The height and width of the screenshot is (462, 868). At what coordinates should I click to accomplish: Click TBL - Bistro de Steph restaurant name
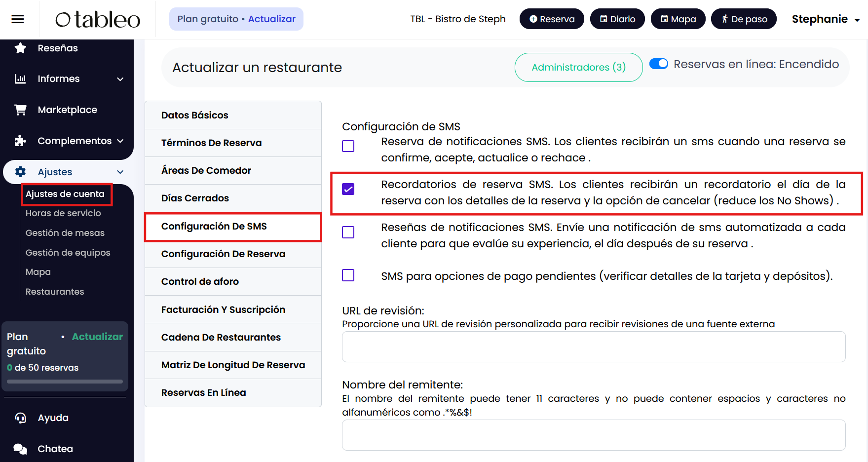(x=458, y=19)
